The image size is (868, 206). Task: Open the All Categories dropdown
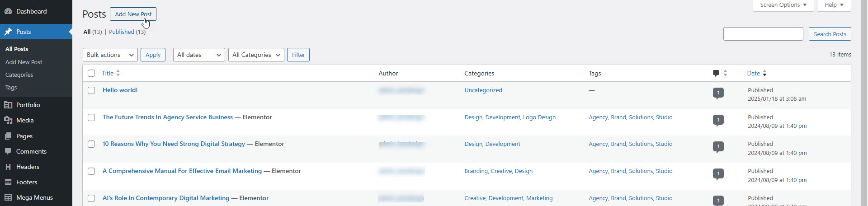tap(256, 55)
